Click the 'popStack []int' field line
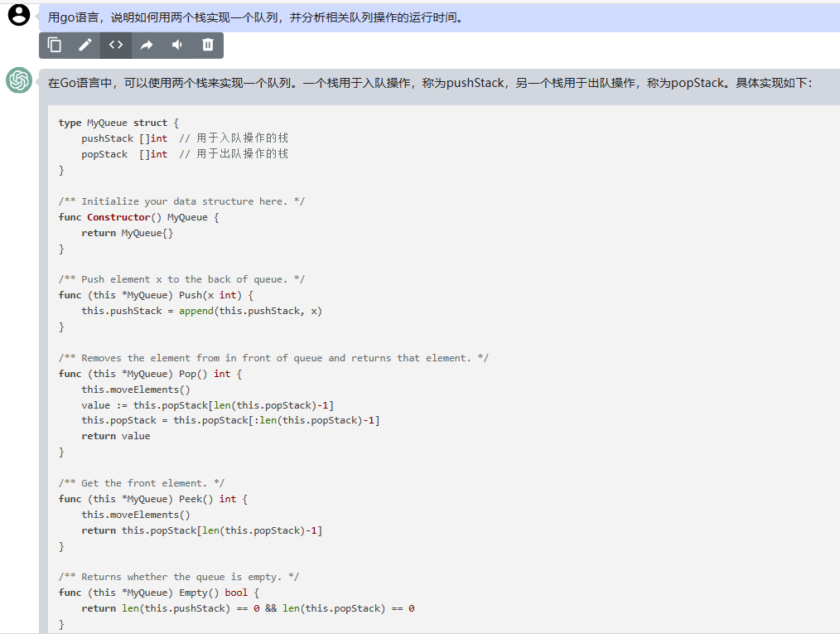This screenshot has height=634, width=840. click(185, 154)
